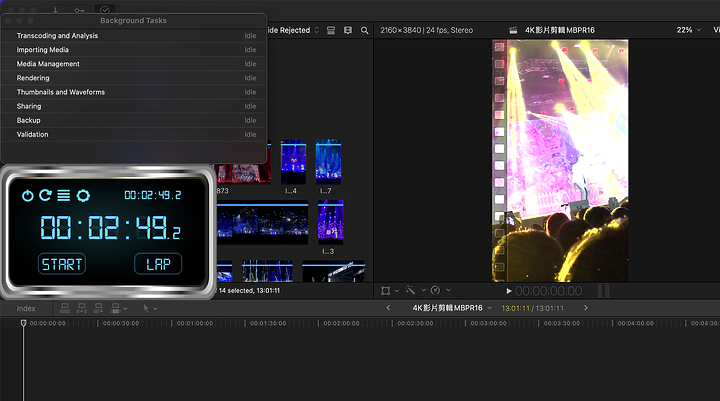This screenshot has height=401, width=720.
Task: Expand the overwrite edit options chevron
Action: (125, 309)
